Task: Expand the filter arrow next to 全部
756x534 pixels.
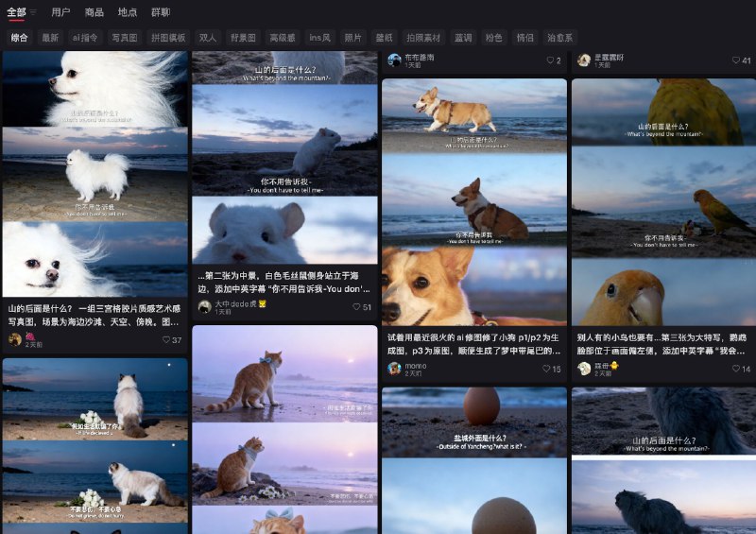Action: click(x=33, y=13)
